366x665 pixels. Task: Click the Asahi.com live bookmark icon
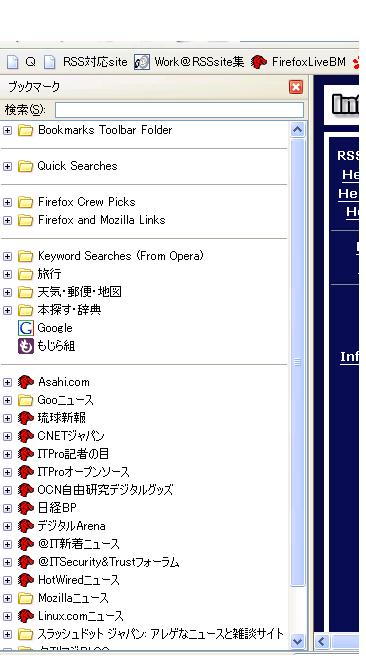click(x=25, y=382)
